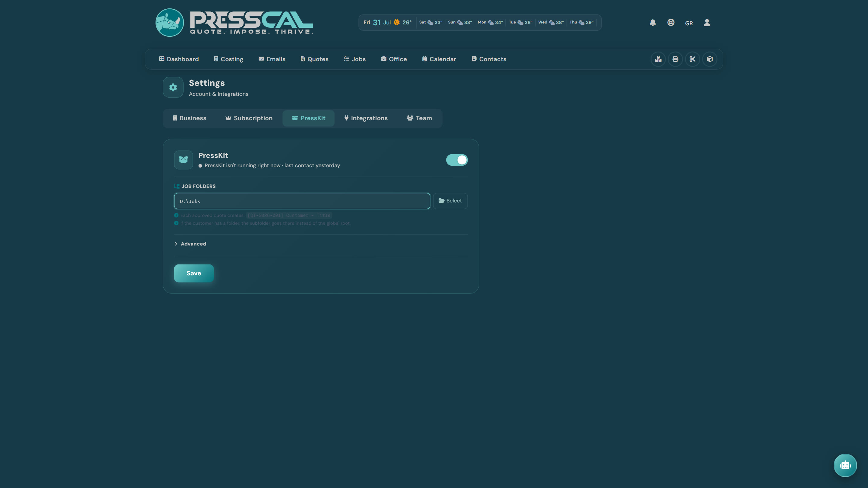The image size is (868, 488).
Task: Click the Settings gear icon
Action: 173,87
